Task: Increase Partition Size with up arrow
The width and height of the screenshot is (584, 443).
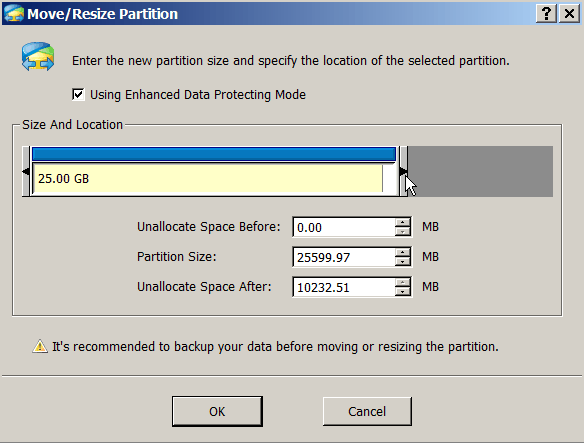Action: coord(403,253)
